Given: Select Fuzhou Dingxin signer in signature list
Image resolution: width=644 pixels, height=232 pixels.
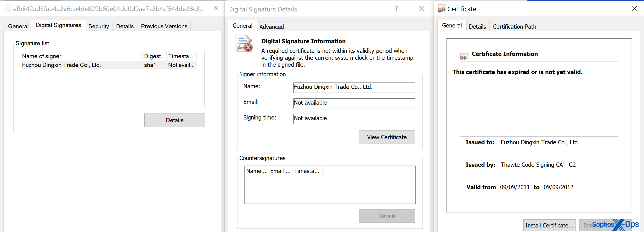Looking at the screenshot, I should [62, 65].
